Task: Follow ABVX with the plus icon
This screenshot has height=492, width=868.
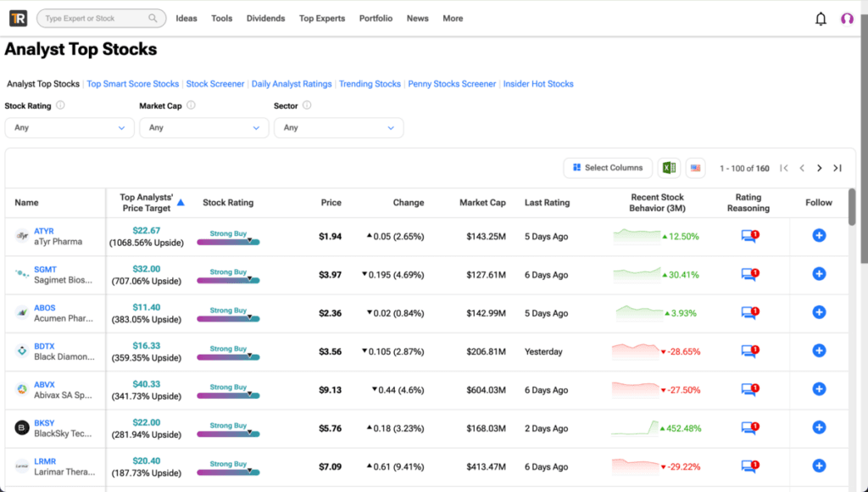Action: (x=820, y=389)
